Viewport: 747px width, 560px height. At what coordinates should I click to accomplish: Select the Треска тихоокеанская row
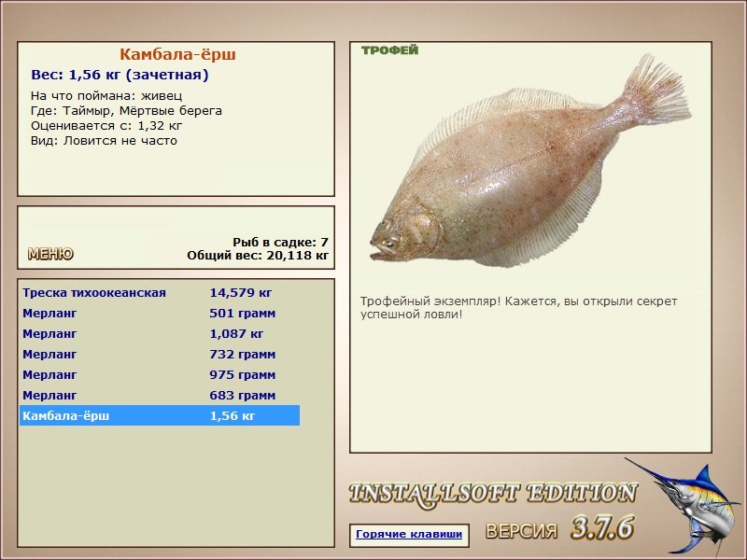[x=160, y=292]
